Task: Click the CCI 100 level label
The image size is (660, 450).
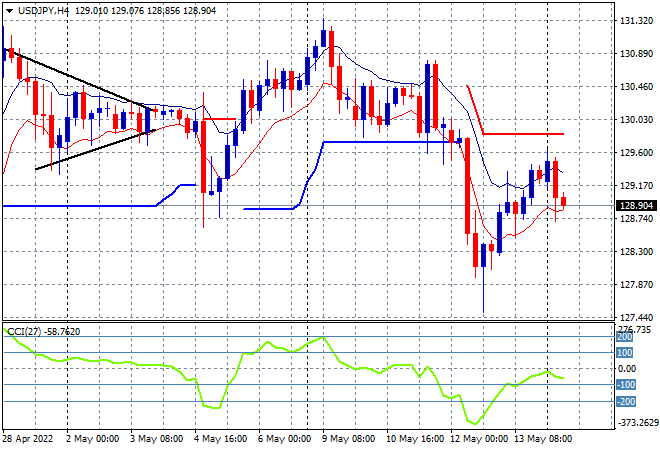Action: pyautogui.click(x=625, y=353)
